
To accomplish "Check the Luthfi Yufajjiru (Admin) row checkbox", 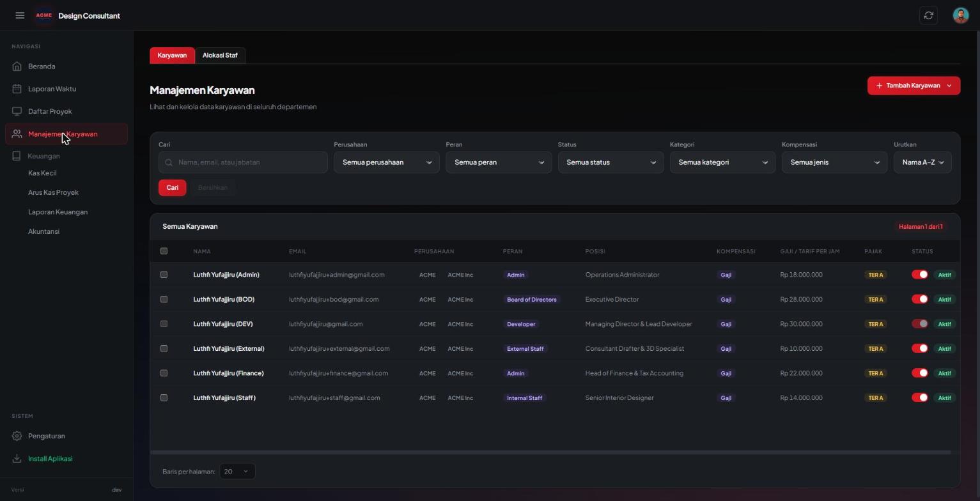I will click(x=164, y=275).
